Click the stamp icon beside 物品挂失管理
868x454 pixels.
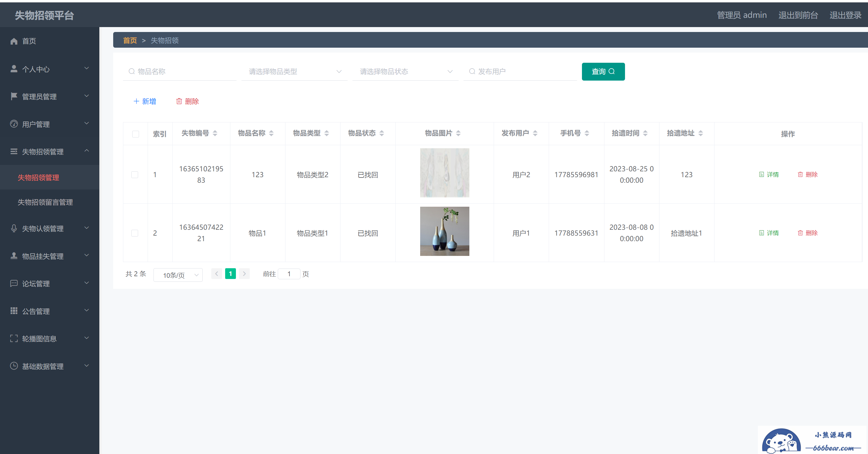click(x=14, y=256)
